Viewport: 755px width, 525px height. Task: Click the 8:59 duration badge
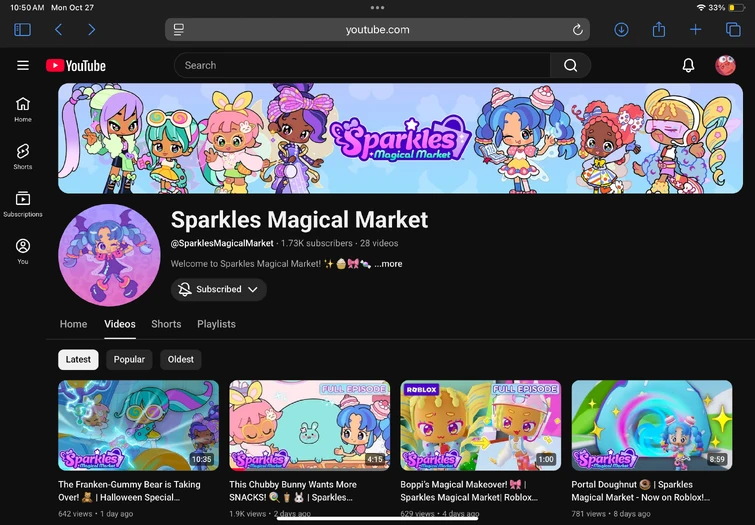tap(717, 459)
